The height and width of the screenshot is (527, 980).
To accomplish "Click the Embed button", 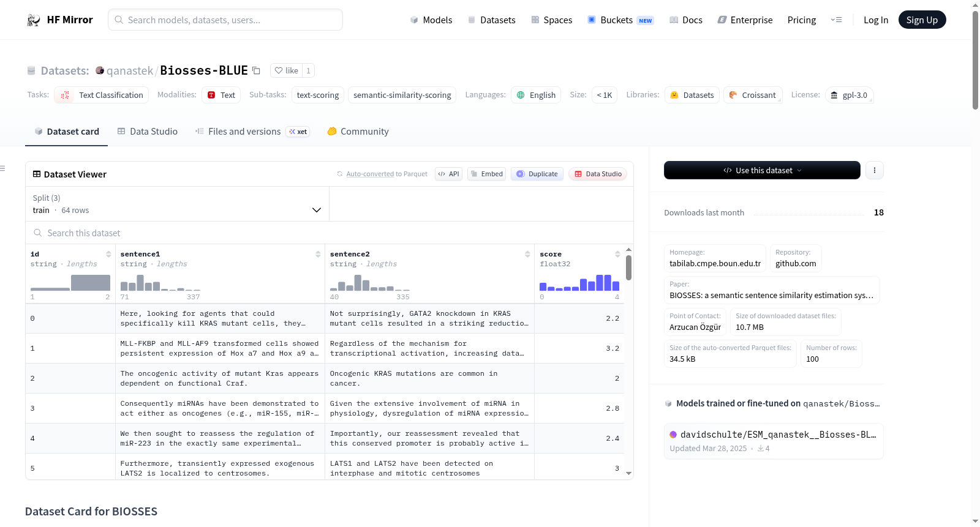I will point(487,174).
